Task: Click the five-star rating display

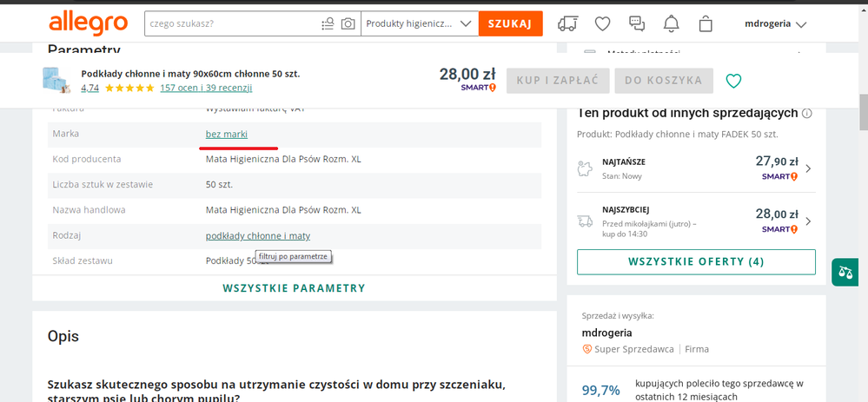Action: pos(129,88)
